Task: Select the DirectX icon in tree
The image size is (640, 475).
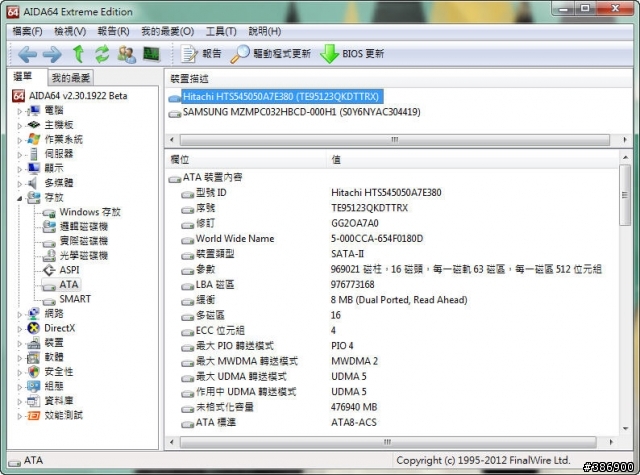Action: coord(33,328)
